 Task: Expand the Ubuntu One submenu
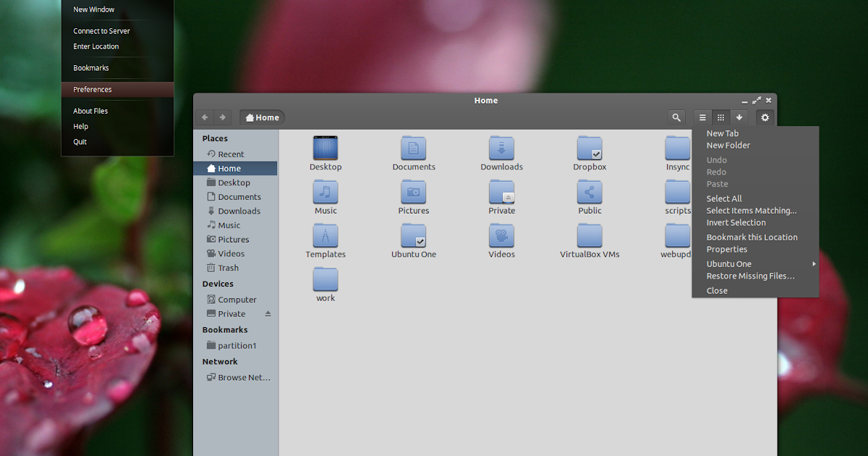(x=755, y=264)
